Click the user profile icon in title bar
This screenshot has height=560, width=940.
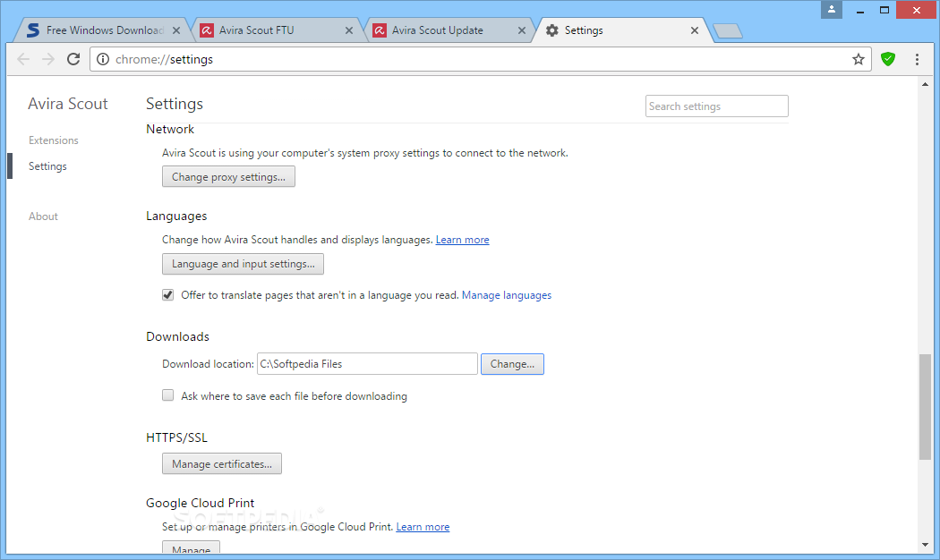(832, 10)
